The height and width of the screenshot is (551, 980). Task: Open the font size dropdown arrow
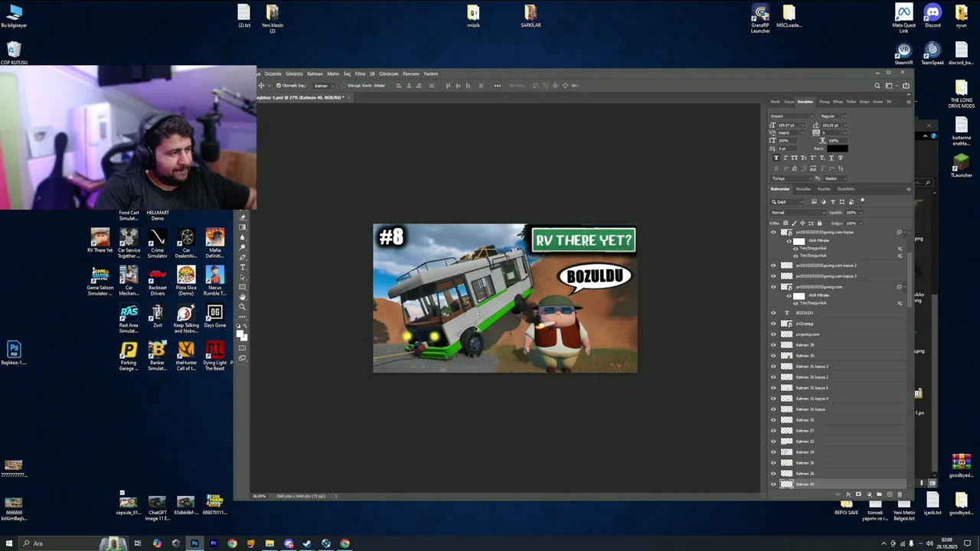coord(803,126)
